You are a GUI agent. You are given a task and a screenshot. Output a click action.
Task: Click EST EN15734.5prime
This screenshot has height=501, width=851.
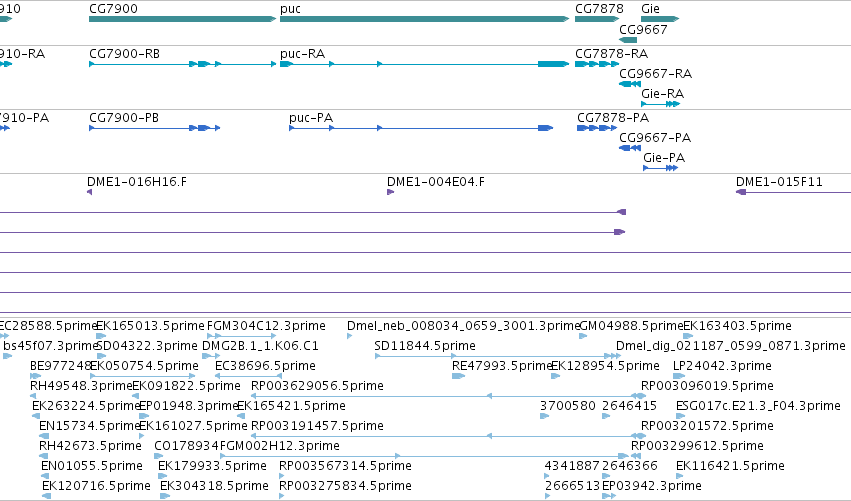90,426
